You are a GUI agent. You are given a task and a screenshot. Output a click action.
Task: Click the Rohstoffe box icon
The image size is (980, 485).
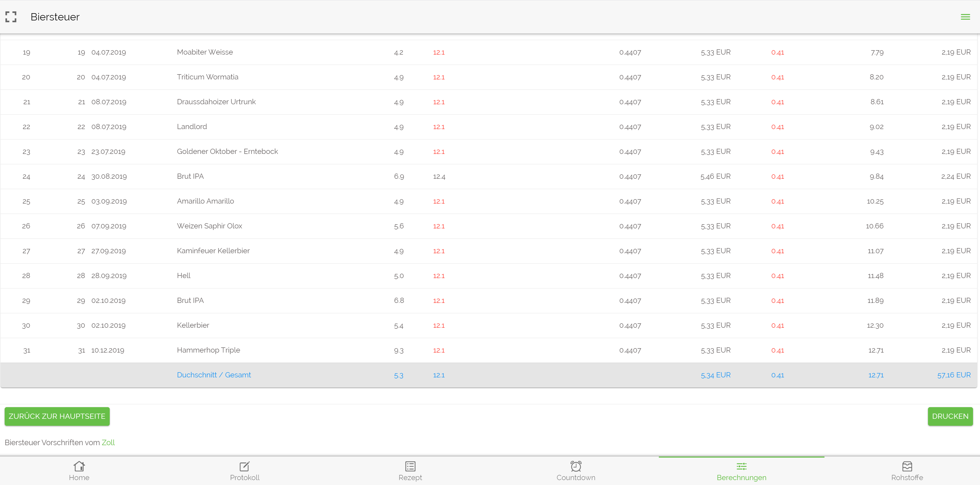tap(907, 466)
